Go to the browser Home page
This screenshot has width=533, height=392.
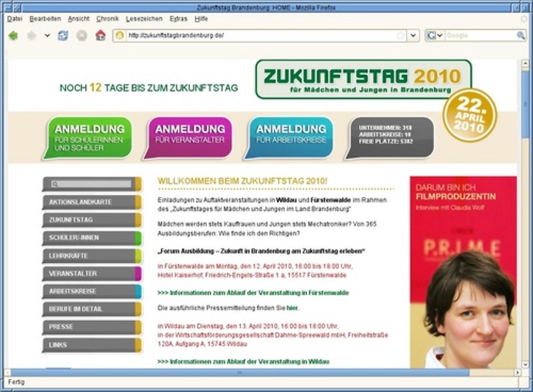point(100,36)
